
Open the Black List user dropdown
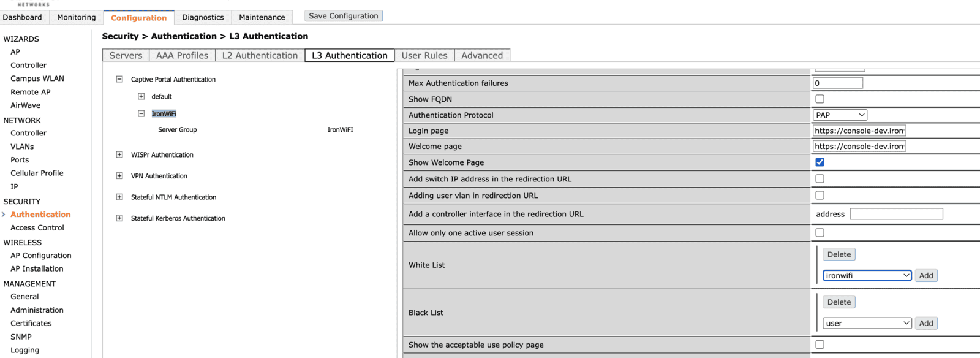(867, 323)
